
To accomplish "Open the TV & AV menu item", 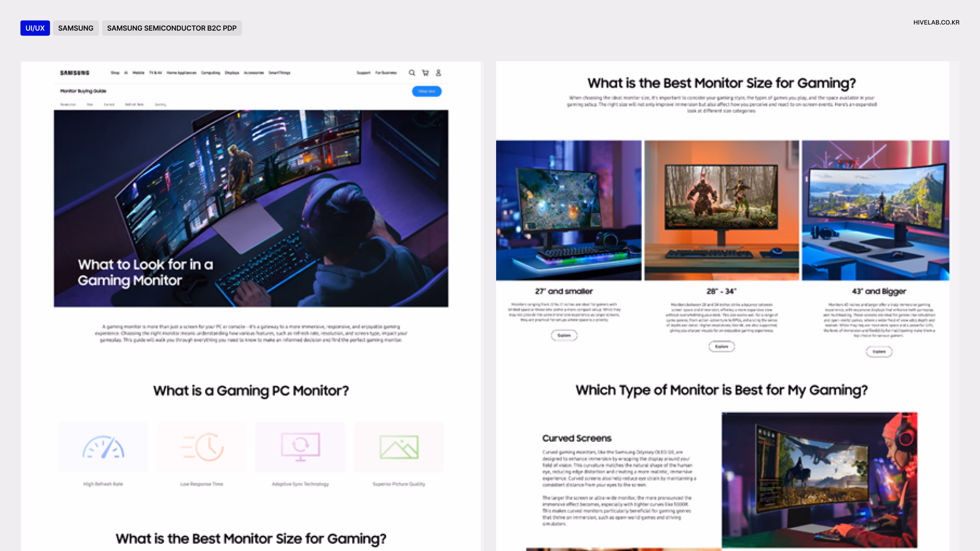I will (x=155, y=73).
